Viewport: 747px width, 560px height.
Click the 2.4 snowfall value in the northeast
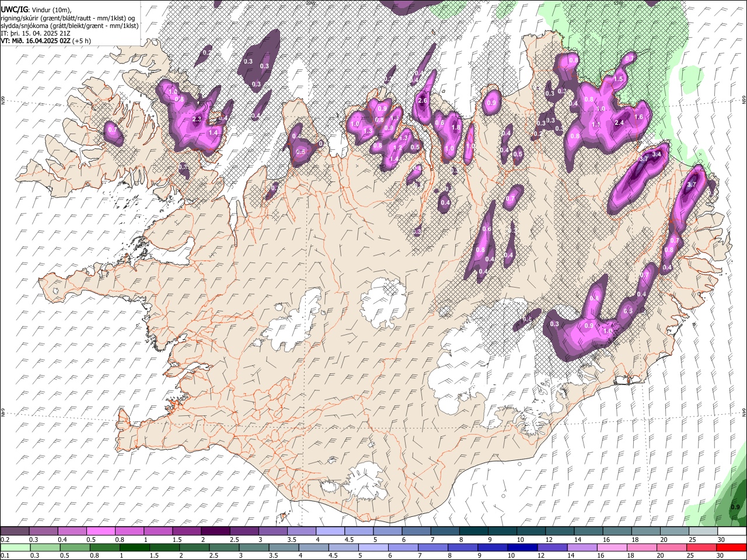click(x=620, y=123)
